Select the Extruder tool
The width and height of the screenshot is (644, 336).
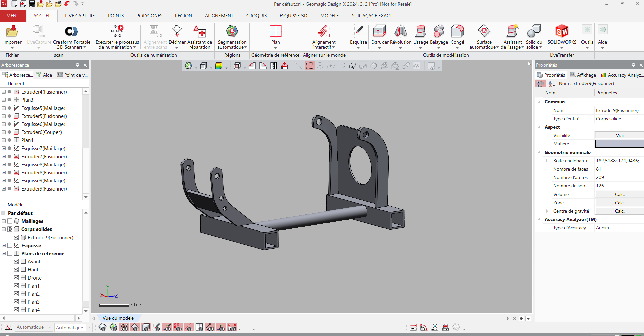click(380, 31)
